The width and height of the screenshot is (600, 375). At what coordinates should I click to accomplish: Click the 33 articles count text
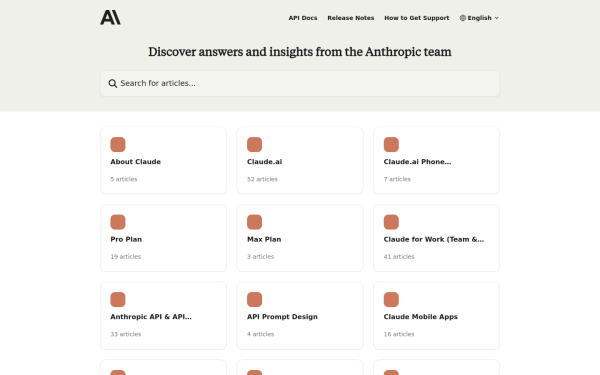pyautogui.click(x=126, y=334)
